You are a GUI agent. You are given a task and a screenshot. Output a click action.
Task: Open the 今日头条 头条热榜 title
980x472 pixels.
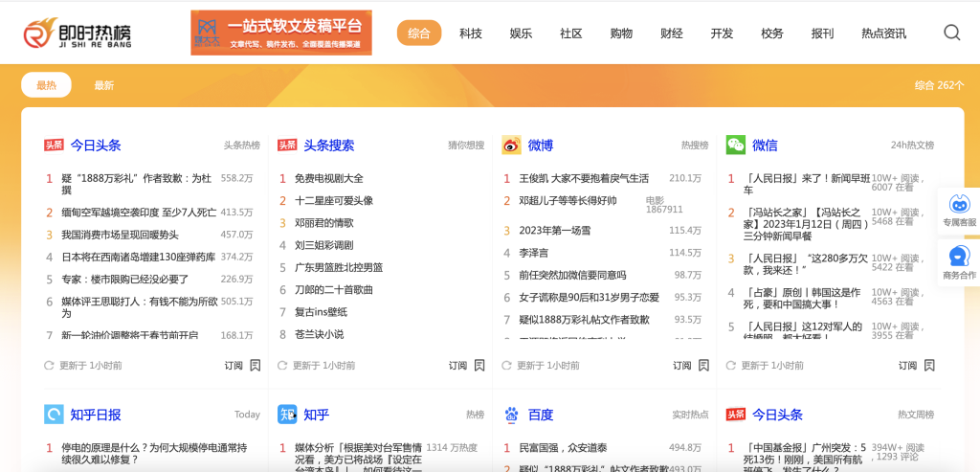[x=96, y=145]
